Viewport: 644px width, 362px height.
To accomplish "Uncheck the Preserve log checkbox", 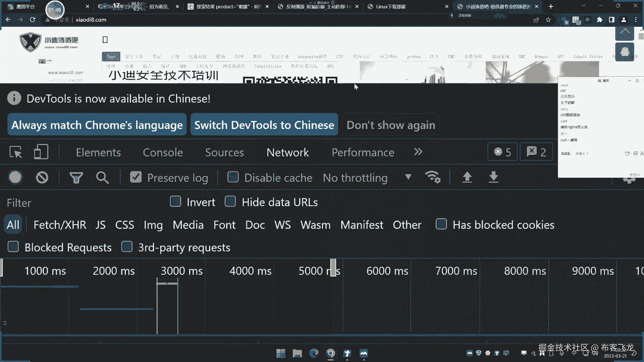I will (136, 177).
